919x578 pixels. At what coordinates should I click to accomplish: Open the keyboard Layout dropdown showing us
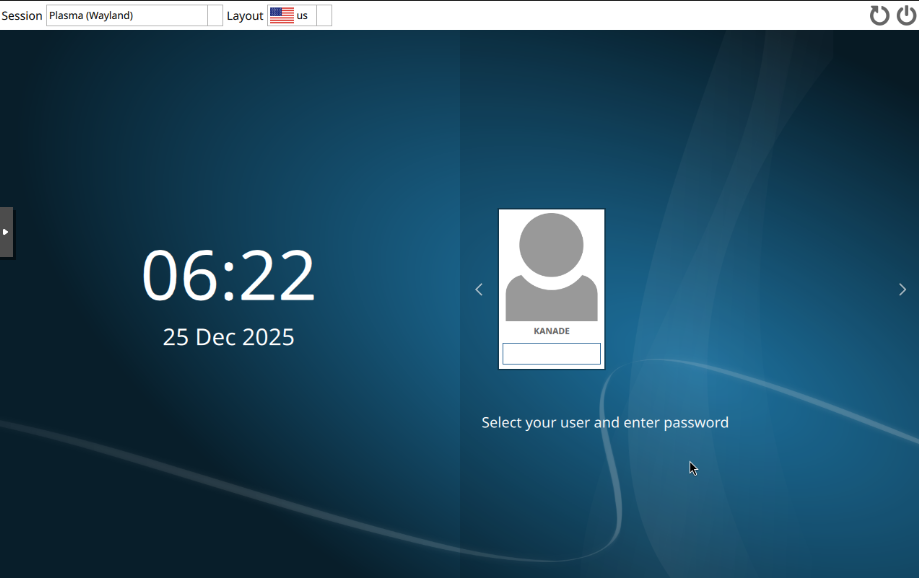point(299,15)
